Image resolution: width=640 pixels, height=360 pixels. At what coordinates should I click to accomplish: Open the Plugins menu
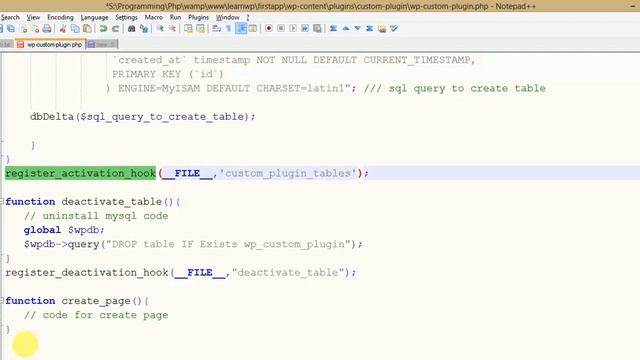pos(198,17)
